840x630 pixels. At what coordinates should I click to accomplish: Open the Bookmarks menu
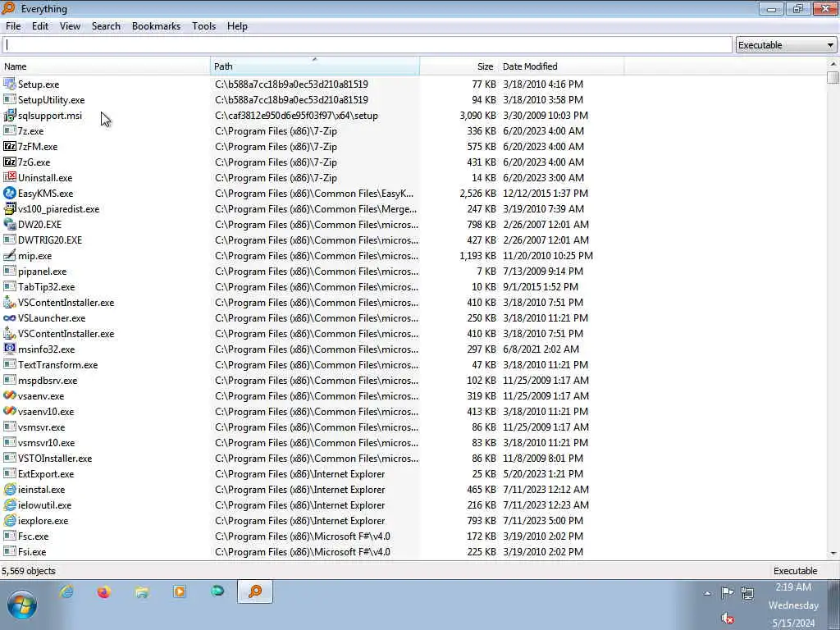coord(157,25)
